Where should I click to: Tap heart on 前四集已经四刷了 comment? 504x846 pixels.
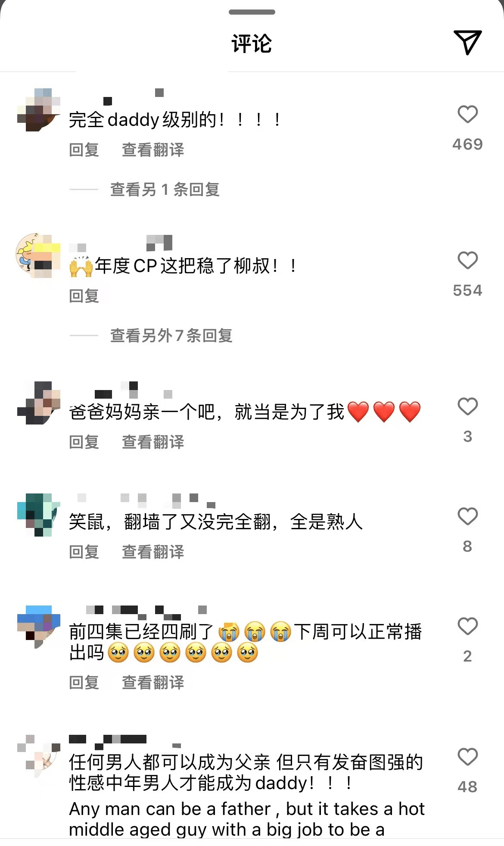tap(467, 626)
